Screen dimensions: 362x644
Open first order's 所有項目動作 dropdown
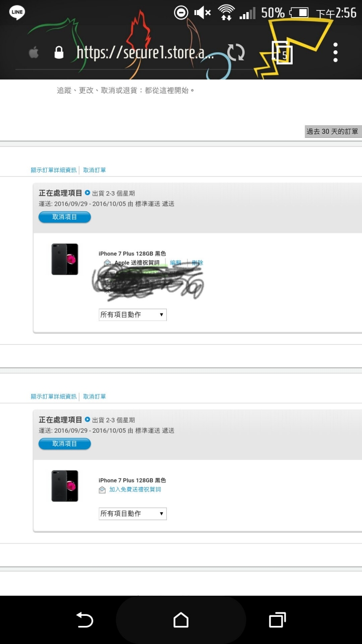point(133,314)
